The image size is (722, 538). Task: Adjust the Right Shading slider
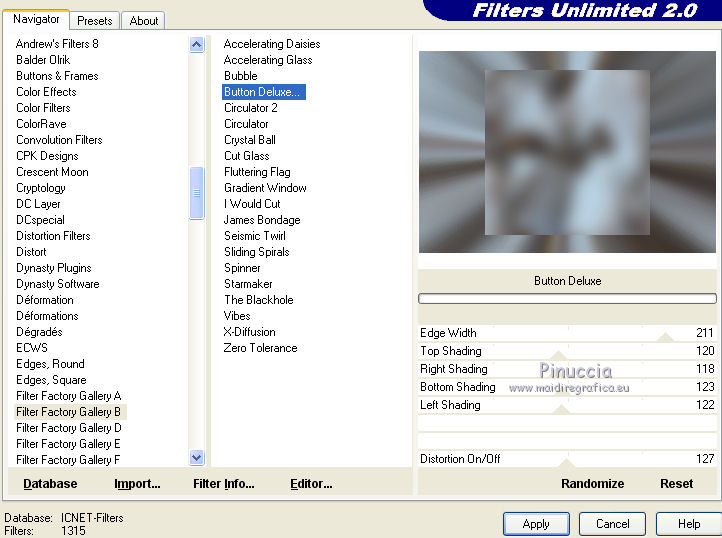tap(567, 369)
